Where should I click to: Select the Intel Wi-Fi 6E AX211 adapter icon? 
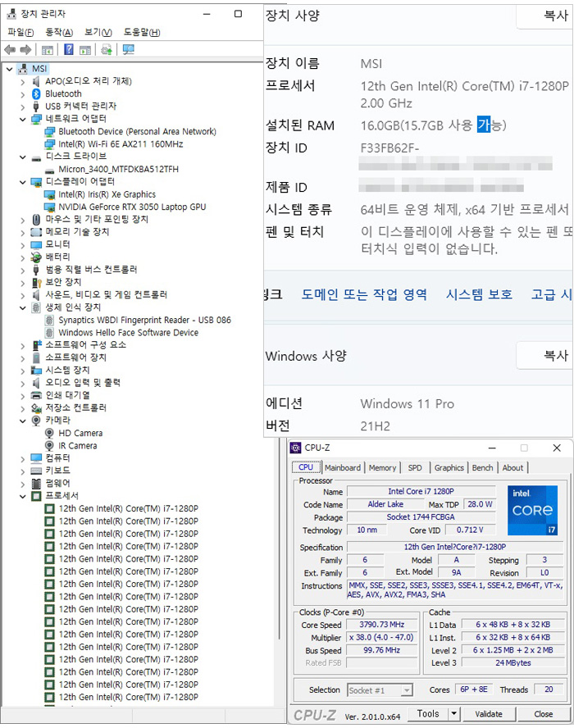click(x=49, y=144)
